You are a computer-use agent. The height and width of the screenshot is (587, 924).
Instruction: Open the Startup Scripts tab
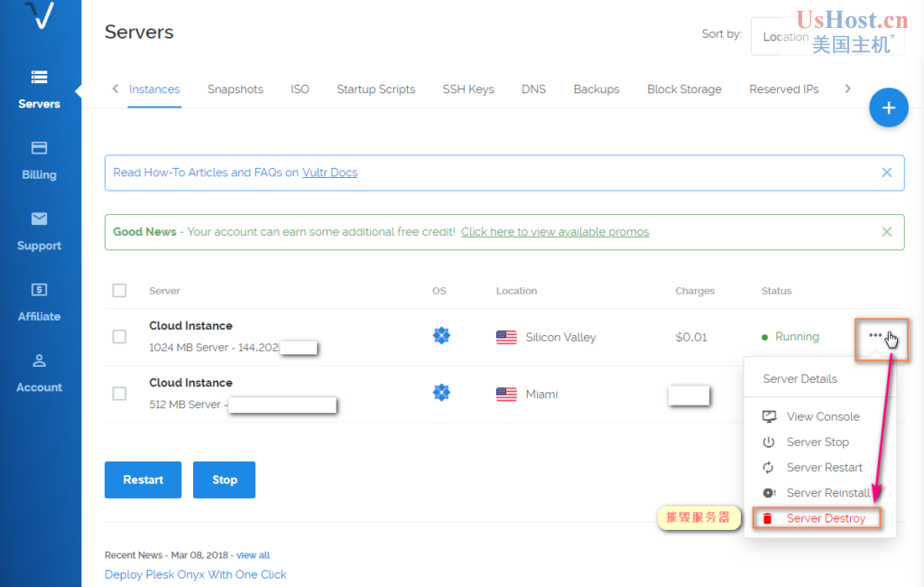tap(376, 89)
